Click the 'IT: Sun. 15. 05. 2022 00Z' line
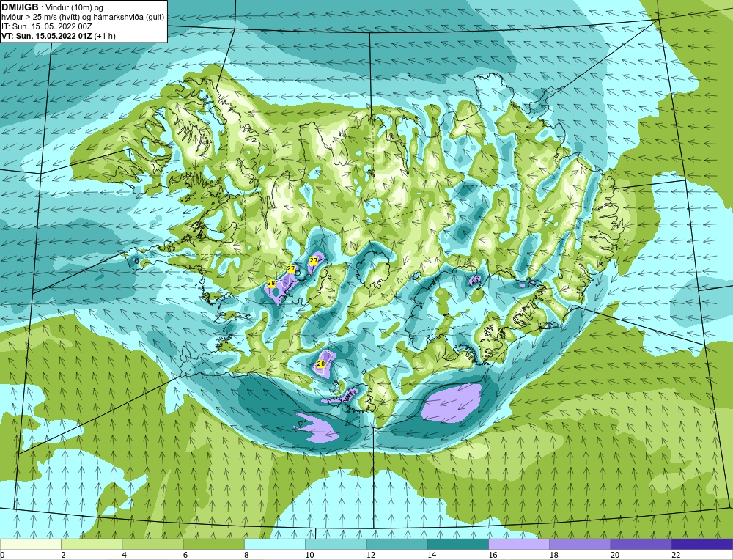733x560 pixels. pos(46,26)
